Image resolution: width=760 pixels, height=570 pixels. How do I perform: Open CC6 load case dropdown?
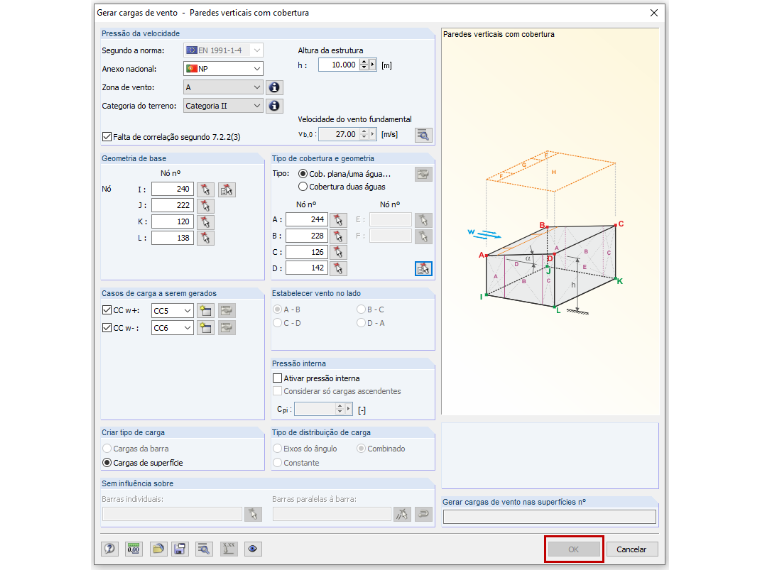click(172, 328)
